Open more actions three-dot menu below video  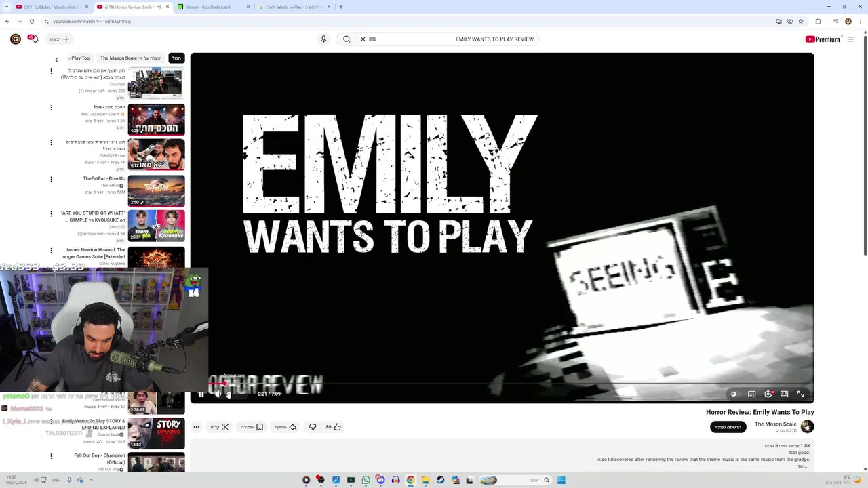(x=196, y=427)
